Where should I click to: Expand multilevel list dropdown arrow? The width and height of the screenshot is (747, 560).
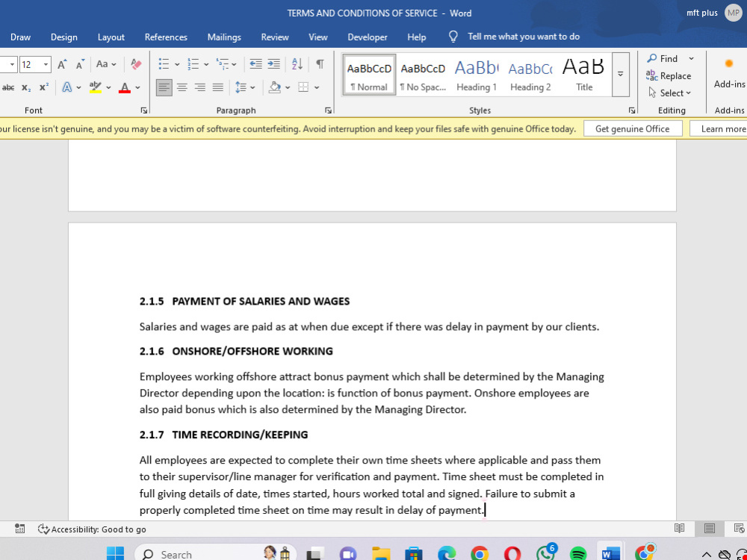pyautogui.click(x=234, y=64)
